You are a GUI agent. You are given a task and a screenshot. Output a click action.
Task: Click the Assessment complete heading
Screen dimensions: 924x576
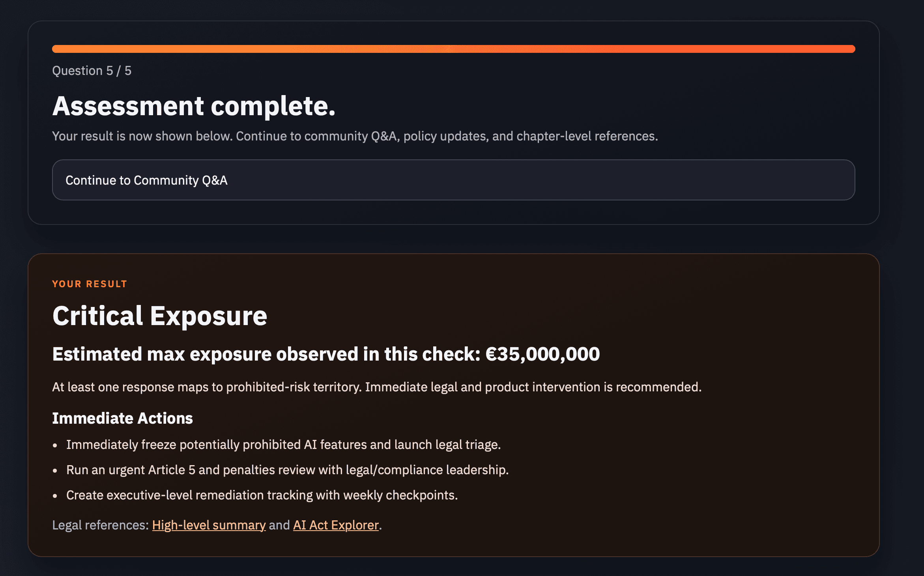(194, 106)
